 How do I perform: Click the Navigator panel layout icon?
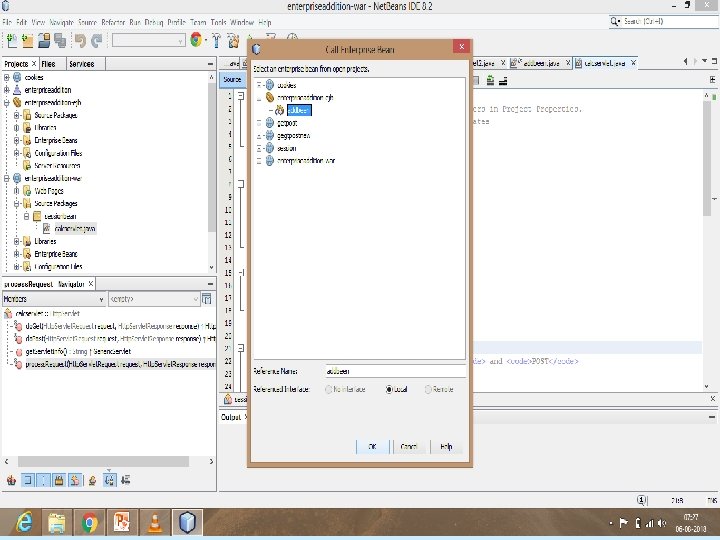207,299
